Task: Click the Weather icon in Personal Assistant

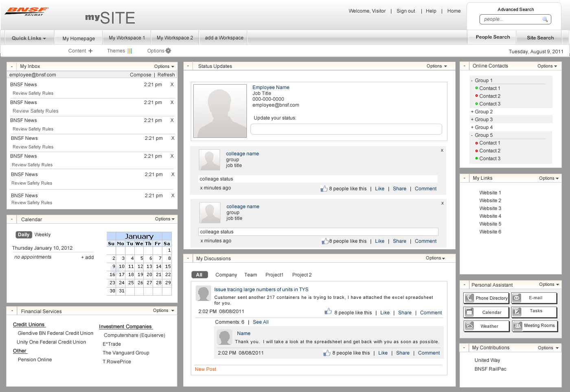Action: tap(469, 326)
